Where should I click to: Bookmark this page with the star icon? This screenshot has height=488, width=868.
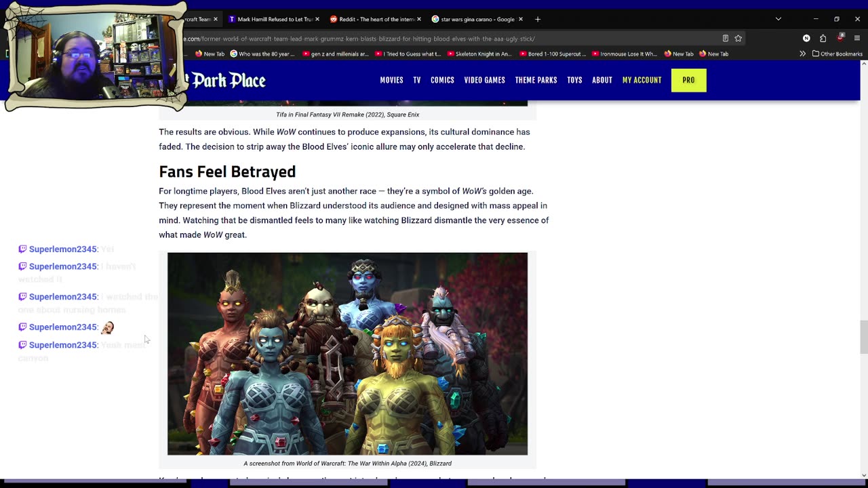pos(738,39)
